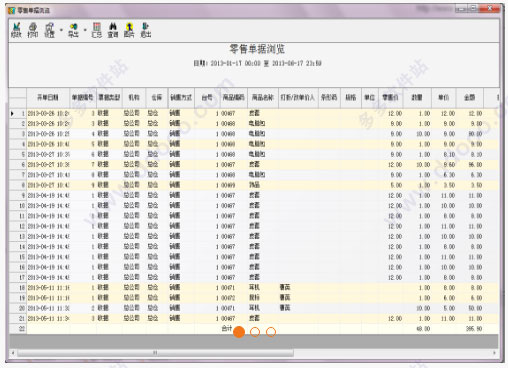Click the 商品编码 column header
Image resolution: width=508 pixels, height=368 pixels.
coord(233,97)
